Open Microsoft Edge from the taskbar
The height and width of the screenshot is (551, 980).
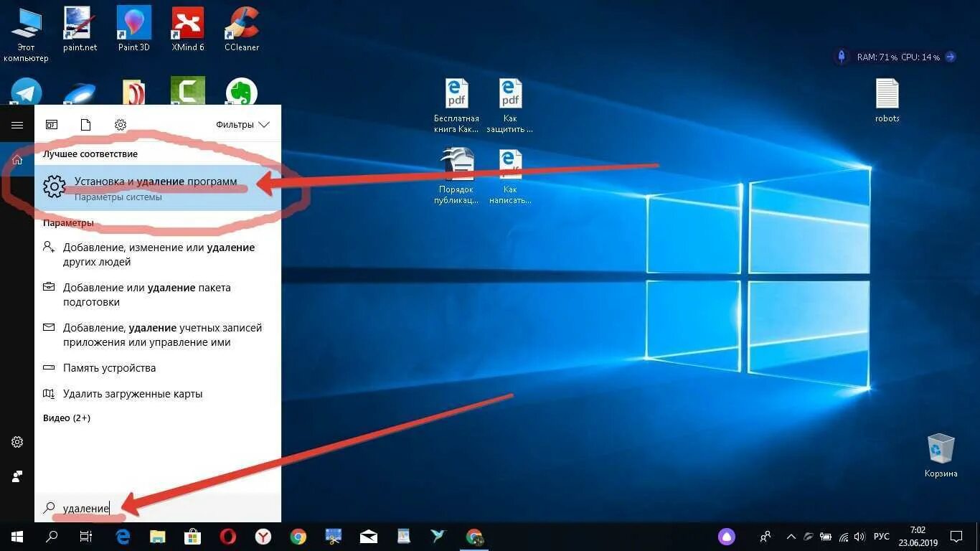click(123, 536)
